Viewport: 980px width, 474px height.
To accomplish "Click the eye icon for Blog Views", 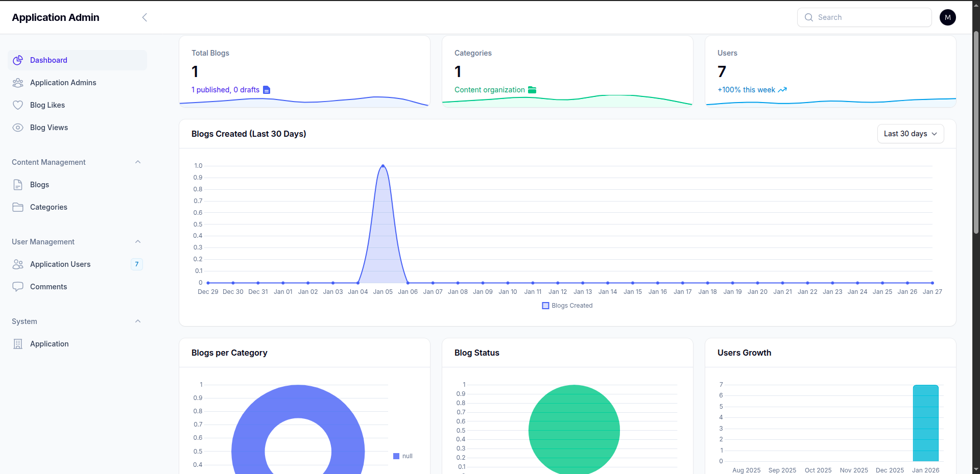I will (18, 127).
